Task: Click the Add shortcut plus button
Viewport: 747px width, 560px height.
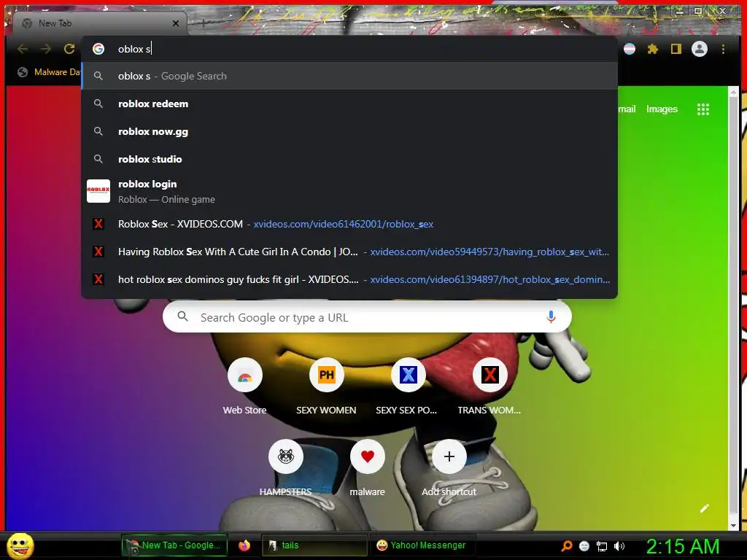Action: (449, 456)
